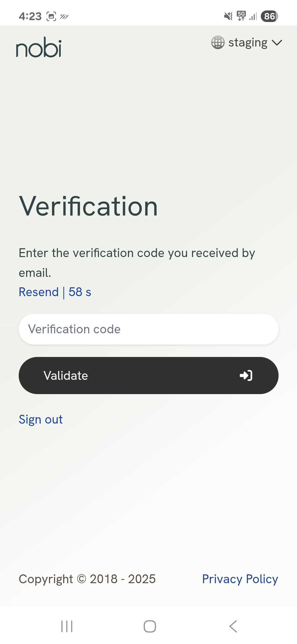Expand the staging dropdown chevron

277,43
